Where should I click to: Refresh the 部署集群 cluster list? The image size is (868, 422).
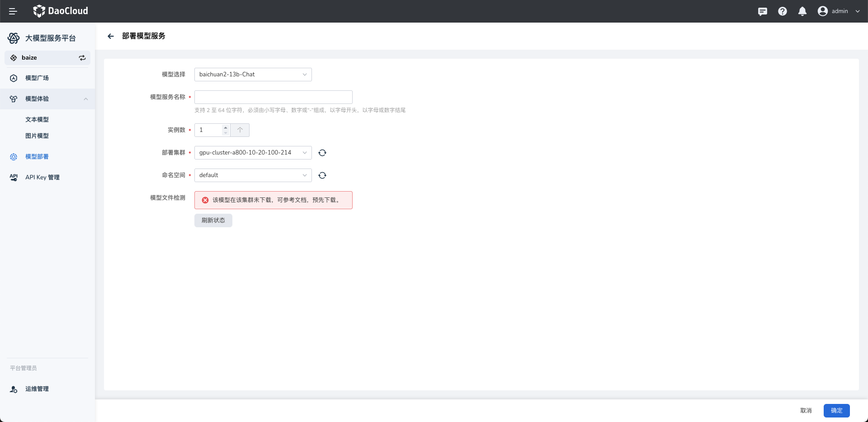pyautogui.click(x=322, y=153)
